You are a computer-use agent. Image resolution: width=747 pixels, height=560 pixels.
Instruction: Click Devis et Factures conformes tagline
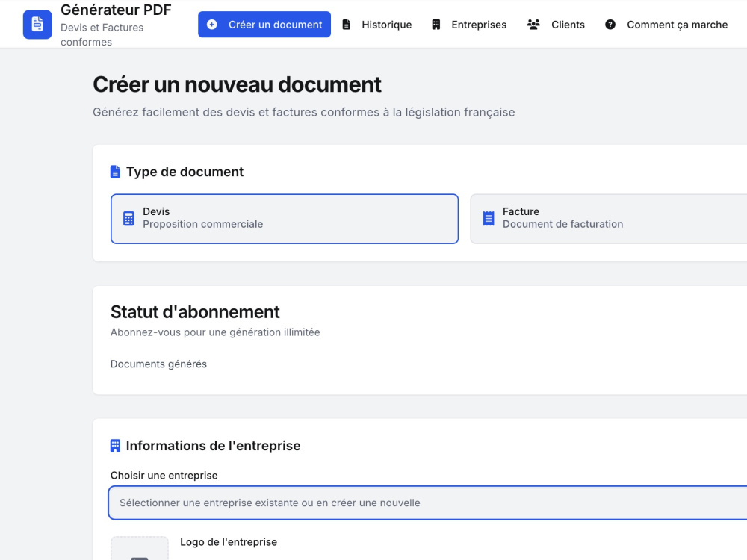click(x=102, y=35)
